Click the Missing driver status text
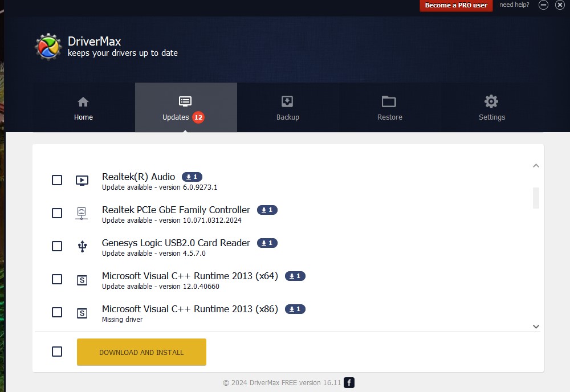This screenshot has width=570, height=392. pos(122,320)
